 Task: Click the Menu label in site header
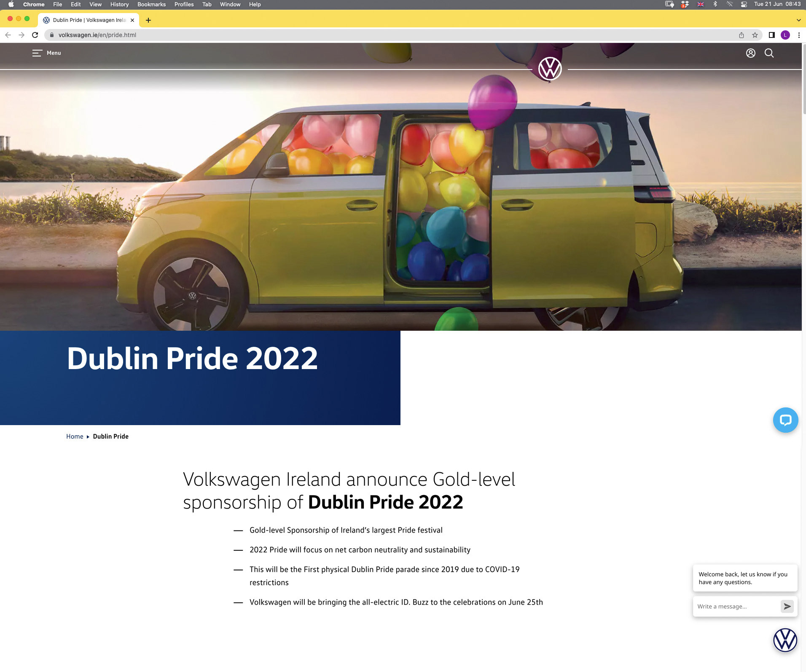[54, 53]
